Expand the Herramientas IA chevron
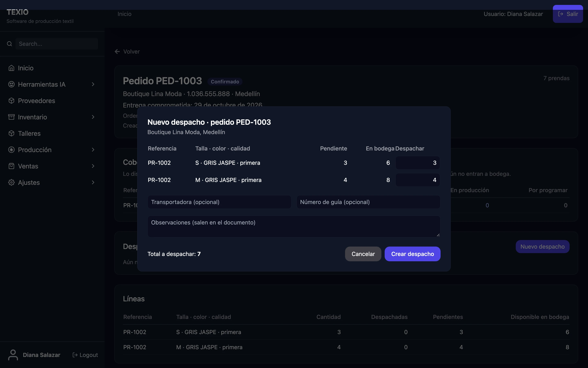Image resolution: width=588 pixels, height=368 pixels. coord(93,84)
